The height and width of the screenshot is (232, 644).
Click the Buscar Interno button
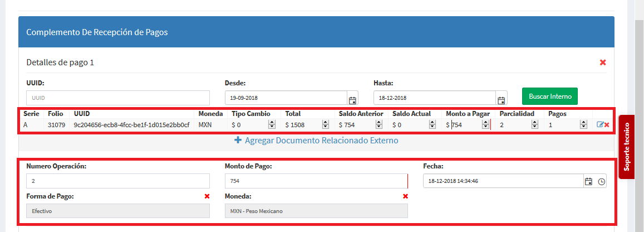550,96
